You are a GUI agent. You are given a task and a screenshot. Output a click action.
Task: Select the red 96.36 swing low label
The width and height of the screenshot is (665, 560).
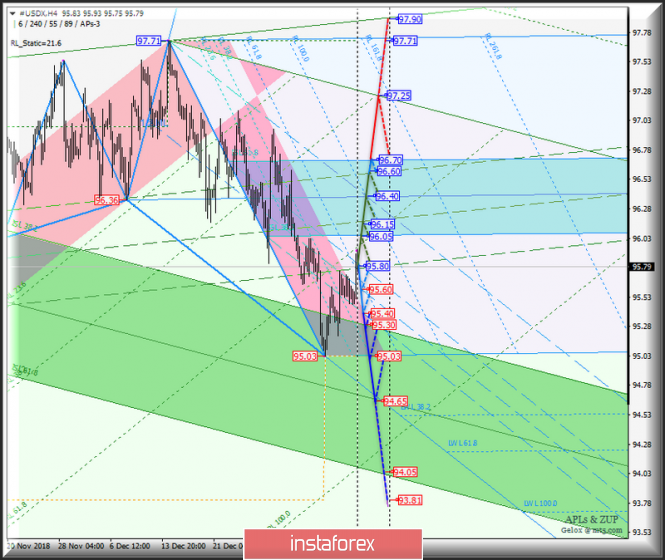pyautogui.click(x=107, y=200)
